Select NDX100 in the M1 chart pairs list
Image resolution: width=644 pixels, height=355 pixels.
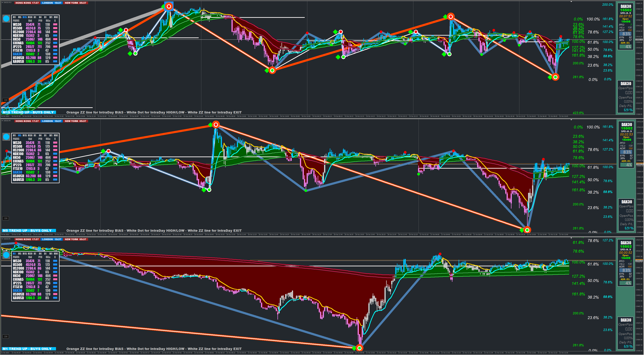(x=18, y=272)
